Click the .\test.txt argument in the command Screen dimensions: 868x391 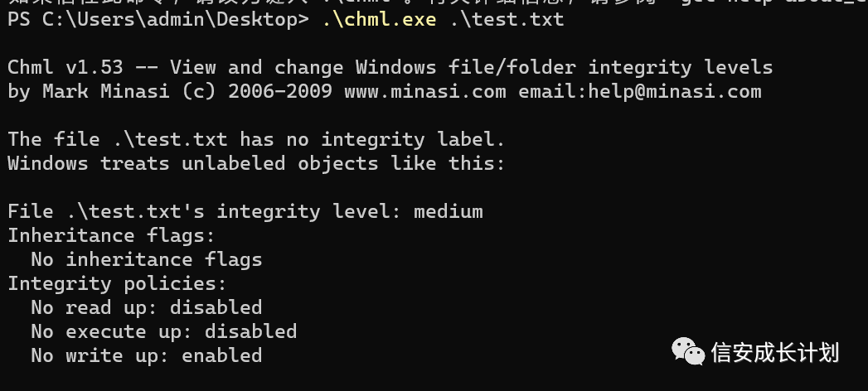click(507, 19)
